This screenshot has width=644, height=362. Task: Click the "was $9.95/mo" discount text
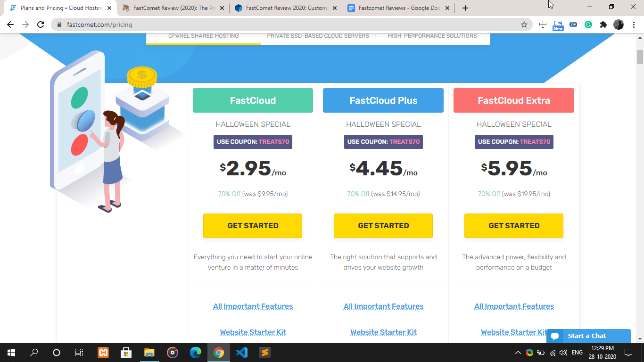click(x=265, y=194)
